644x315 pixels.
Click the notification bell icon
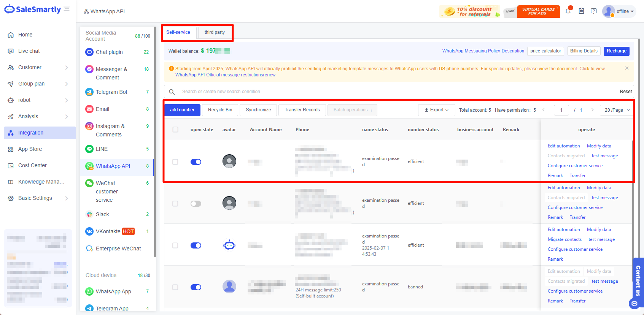tap(568, 11)
